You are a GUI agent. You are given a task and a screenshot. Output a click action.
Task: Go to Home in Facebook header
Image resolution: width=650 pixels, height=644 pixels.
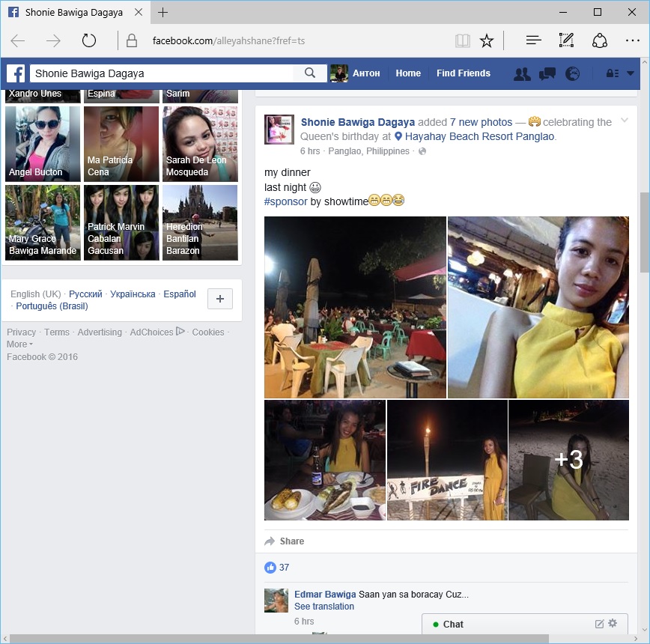pos(408,73)
